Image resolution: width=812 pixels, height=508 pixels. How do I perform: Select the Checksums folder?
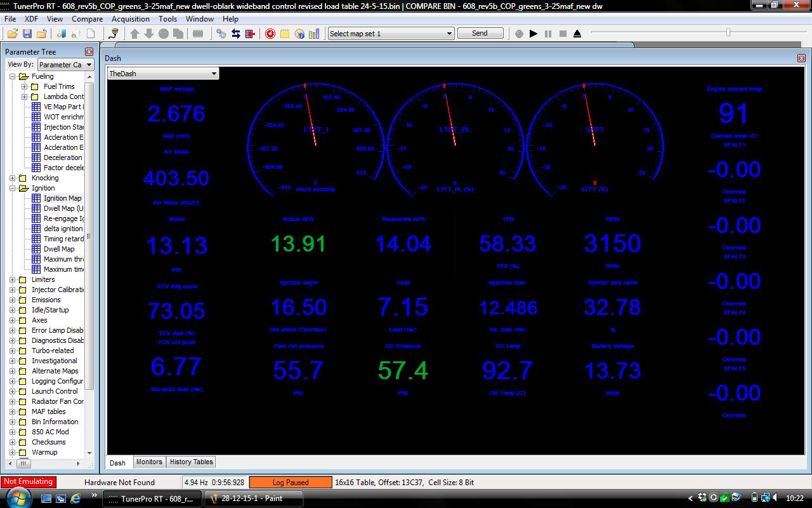49,442
